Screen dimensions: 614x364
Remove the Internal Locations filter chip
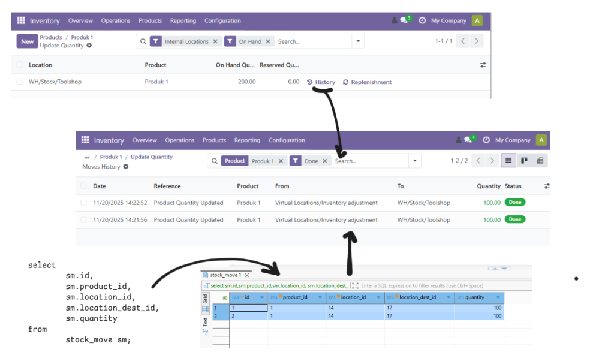[x=215, y=41]
